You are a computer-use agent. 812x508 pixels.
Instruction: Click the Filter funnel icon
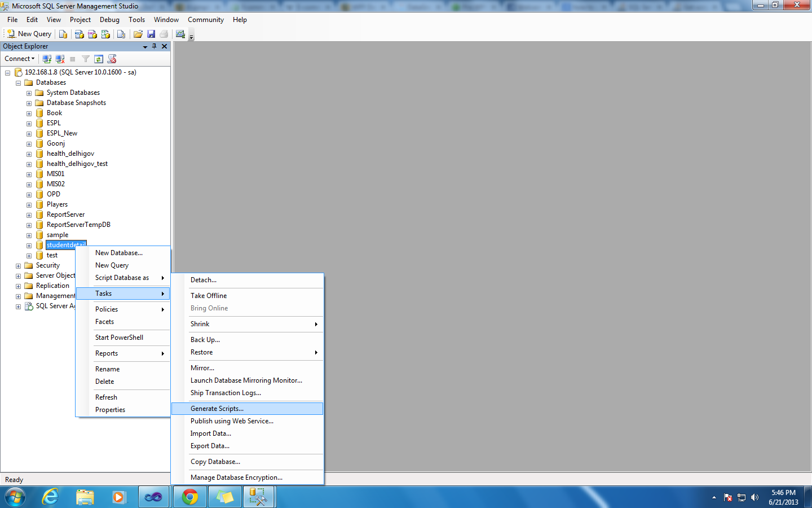86,59
